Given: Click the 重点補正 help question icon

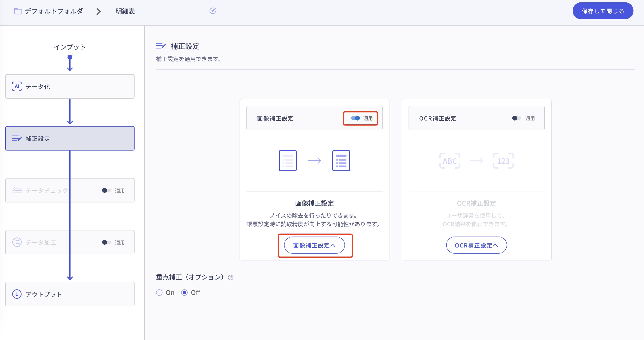Looking at the screenshot, I should point(231,278).
